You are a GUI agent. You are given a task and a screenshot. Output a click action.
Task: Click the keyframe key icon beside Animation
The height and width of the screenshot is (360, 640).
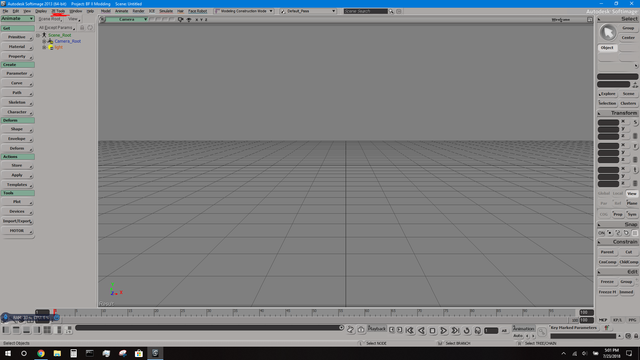tap(542, 331)
